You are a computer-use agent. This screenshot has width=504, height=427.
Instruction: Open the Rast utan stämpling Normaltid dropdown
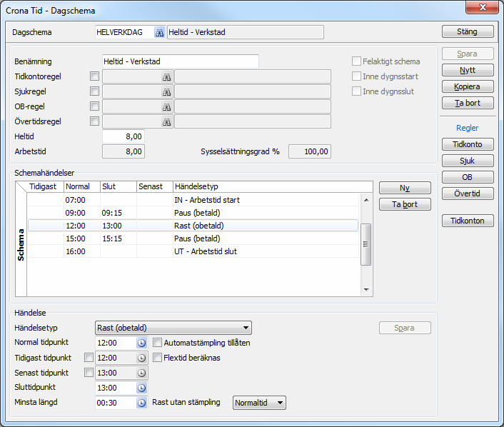tap(259, 403)
